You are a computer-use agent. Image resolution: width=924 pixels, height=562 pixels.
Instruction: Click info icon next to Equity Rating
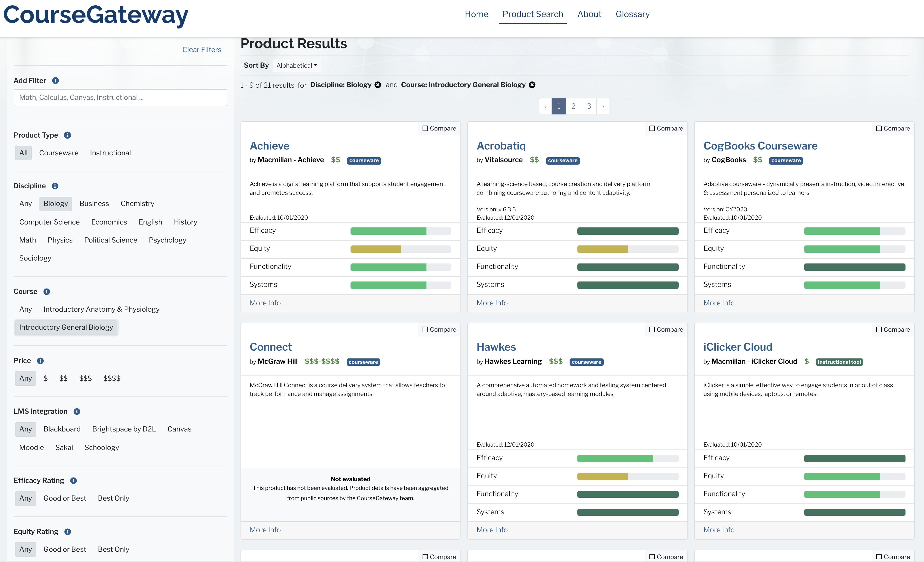[x=68, y=532]
